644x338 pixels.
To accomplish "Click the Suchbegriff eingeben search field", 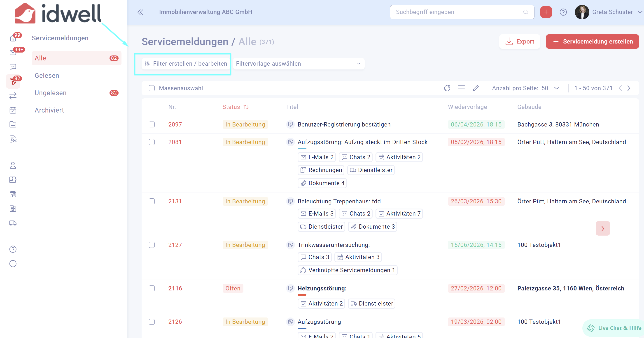I will point(457,12).
